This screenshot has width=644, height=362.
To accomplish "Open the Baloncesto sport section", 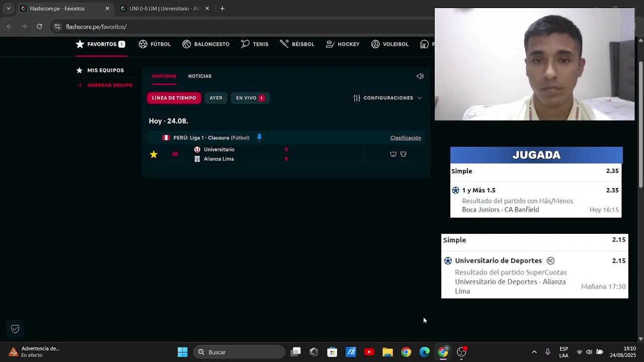I will pos(206,44).
